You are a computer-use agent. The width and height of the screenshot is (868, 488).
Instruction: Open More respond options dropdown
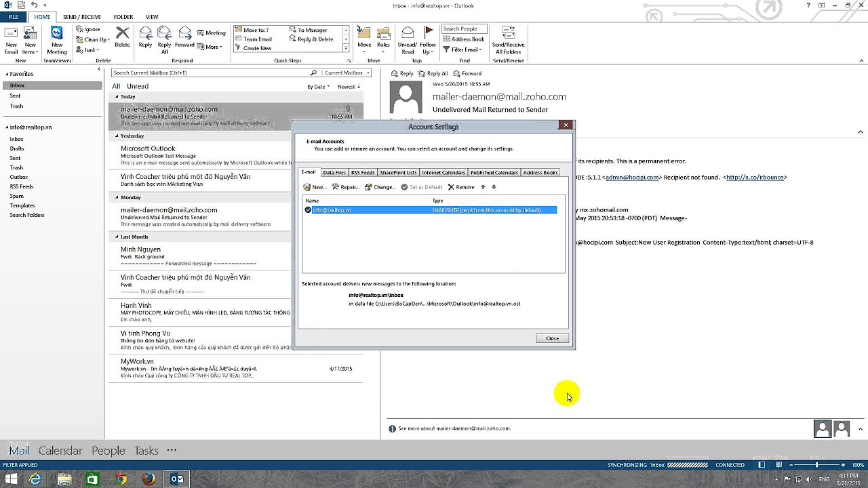[212, 47]
